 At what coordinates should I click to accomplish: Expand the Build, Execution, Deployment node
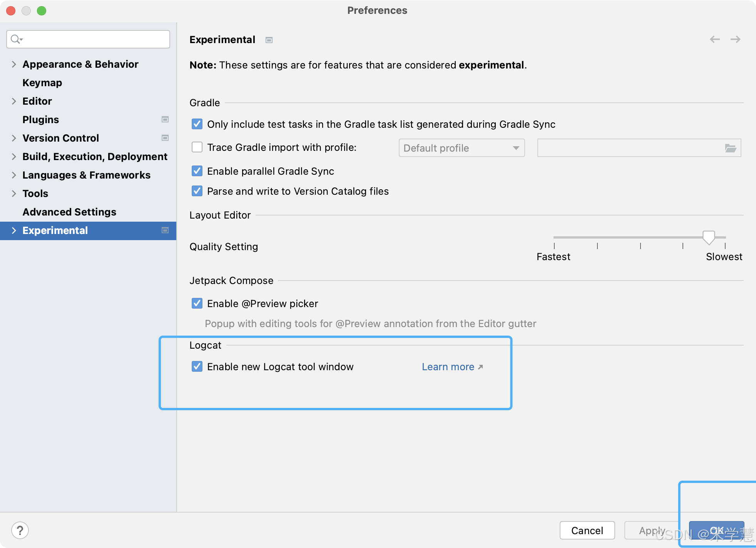[x=14, y=157]
